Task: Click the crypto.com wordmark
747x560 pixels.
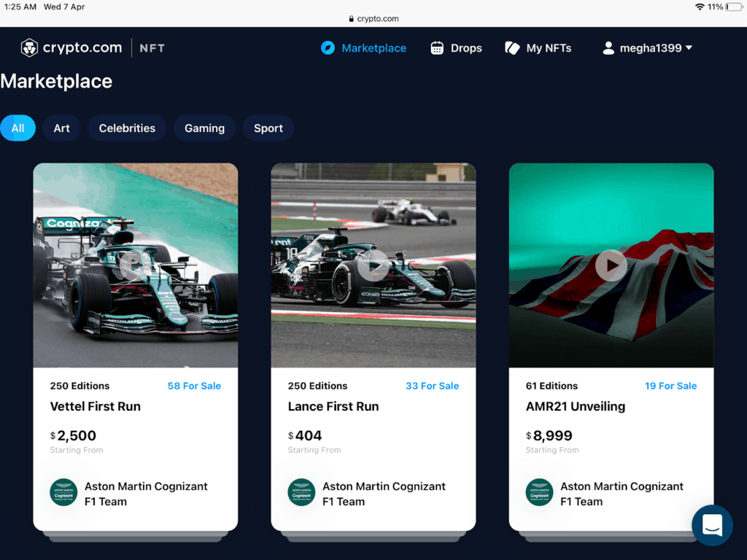Action: (x=82, y=47)
